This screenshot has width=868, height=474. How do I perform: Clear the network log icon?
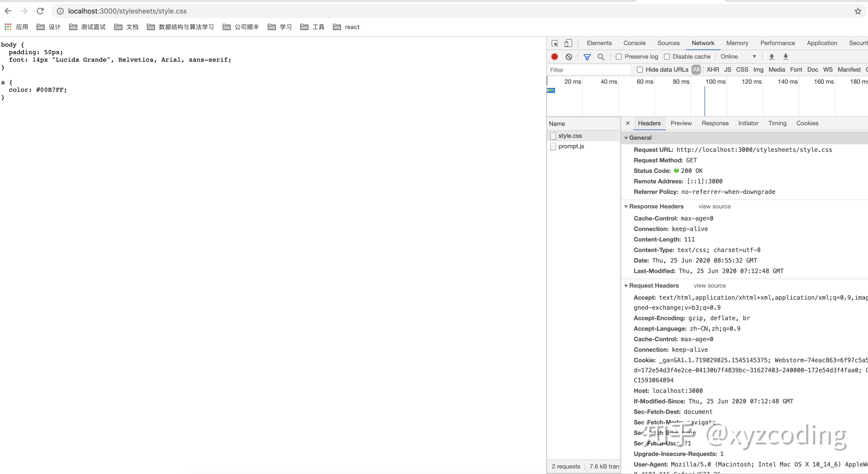(569, 57)
